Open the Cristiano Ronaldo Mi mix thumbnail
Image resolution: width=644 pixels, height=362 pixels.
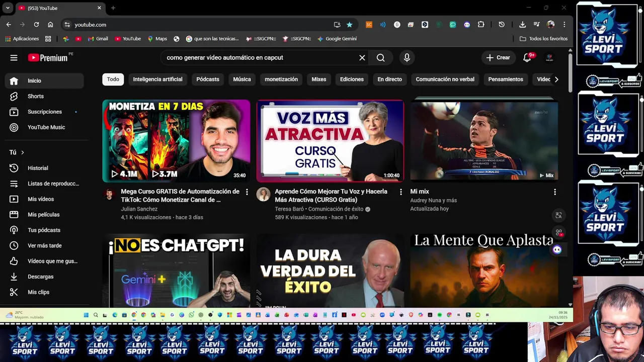tap(484, 141)
